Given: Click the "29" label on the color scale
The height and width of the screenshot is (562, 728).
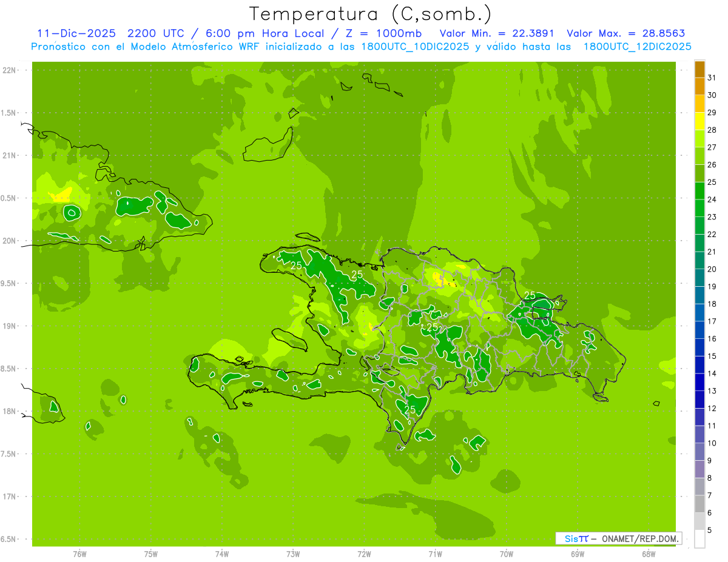Looking at the screenshot, I should 712,113.
